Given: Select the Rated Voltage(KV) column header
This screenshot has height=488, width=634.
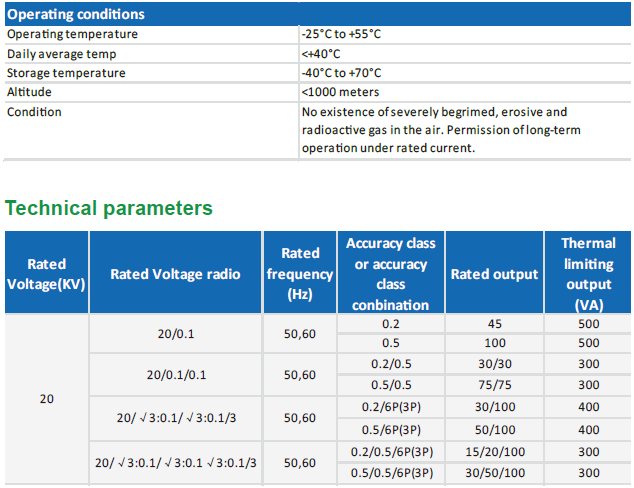Looking at the screenshot, I should pos(47,274).
